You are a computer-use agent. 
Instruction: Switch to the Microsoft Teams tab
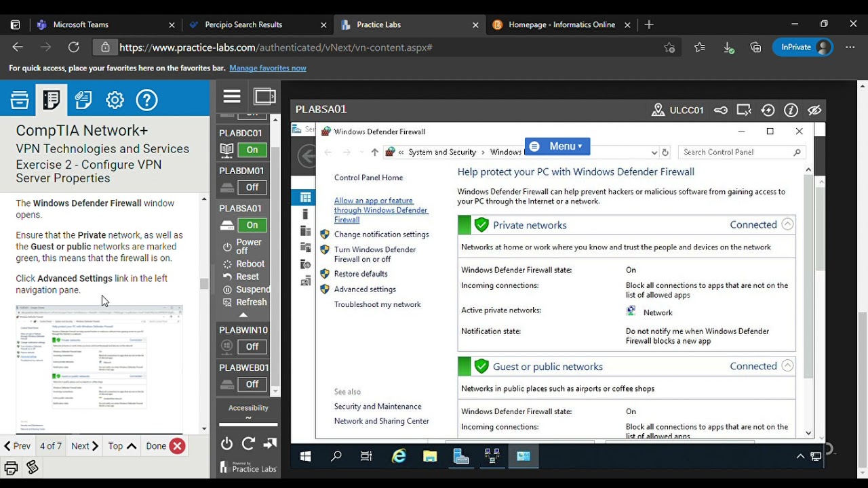pos(105,24)
